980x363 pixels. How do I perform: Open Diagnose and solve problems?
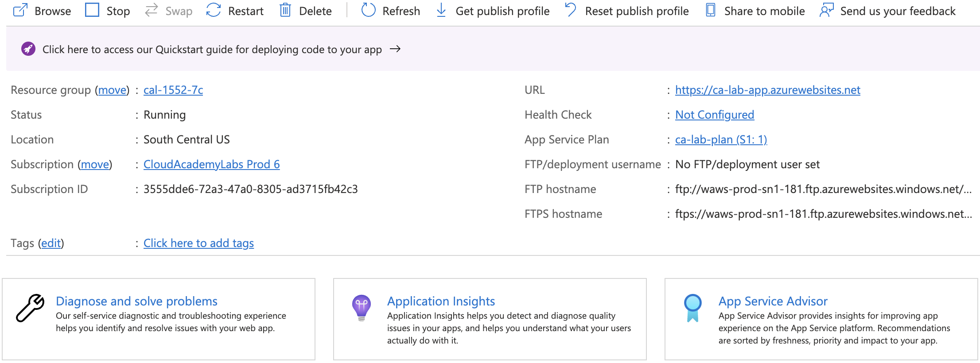pos(136,301)
